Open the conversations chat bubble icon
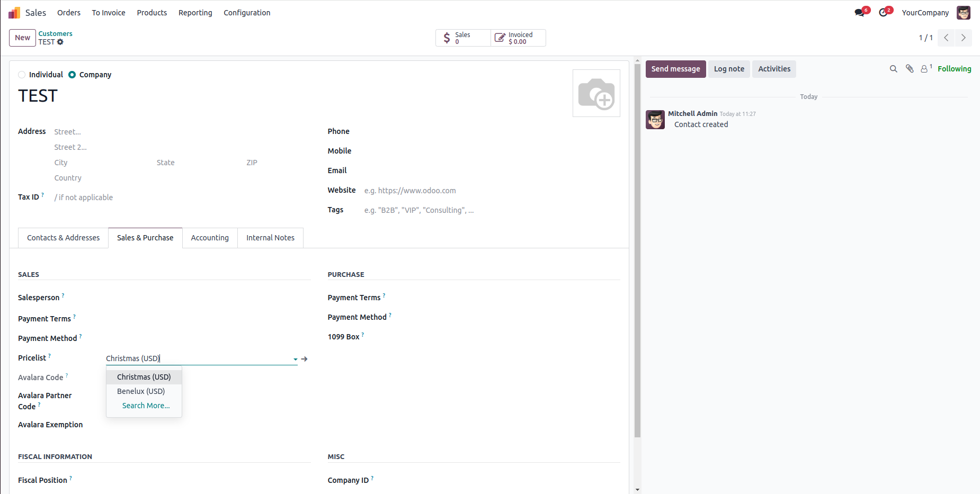The width and height of the screenshot is (980, 494). click(x=860, y=13)
